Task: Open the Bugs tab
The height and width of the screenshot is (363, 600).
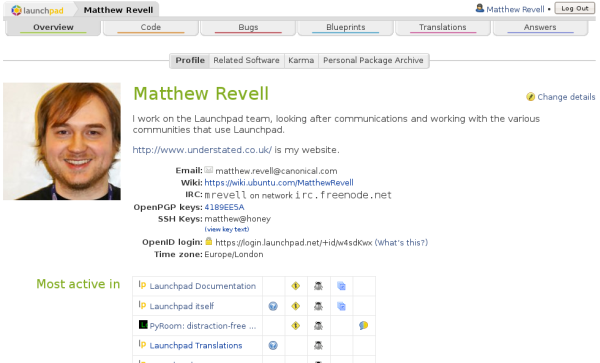Action: click(x=248, y=28)
